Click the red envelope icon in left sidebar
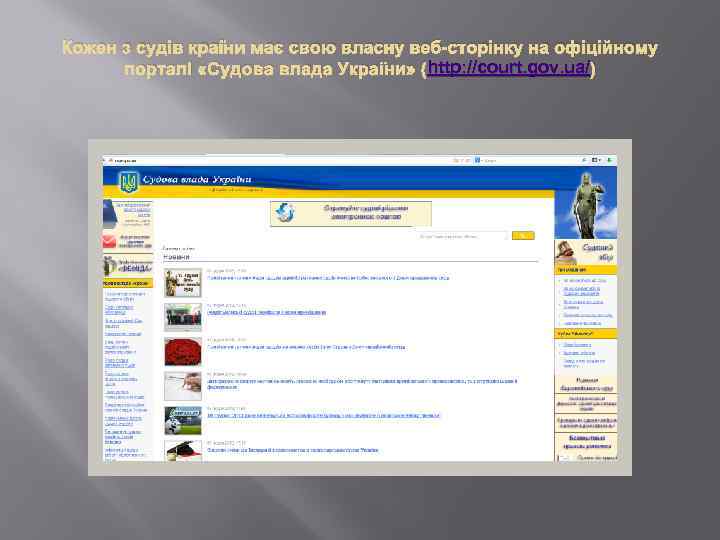The image size is (720, 540). [109, 241]
